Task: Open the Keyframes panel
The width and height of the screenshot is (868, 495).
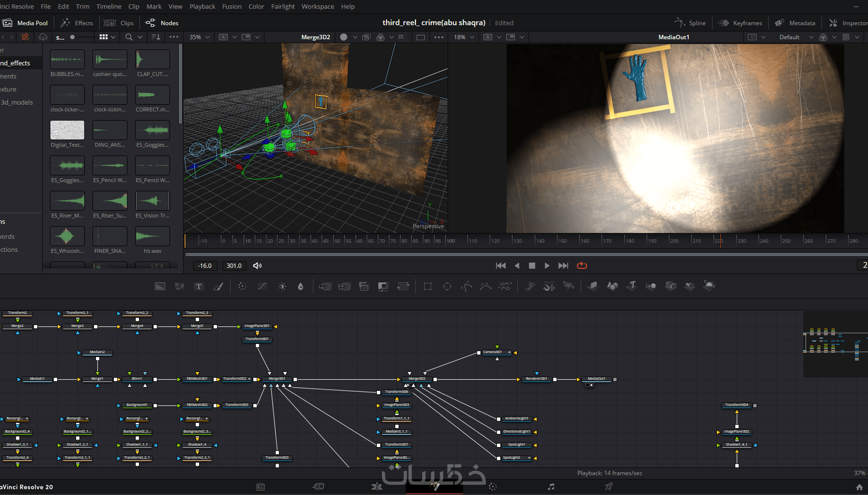Action: 740,23
